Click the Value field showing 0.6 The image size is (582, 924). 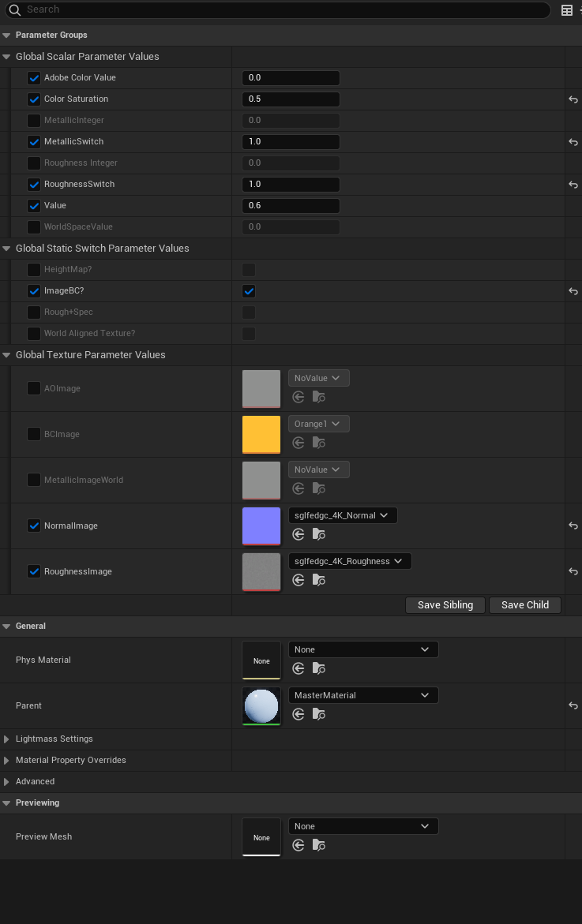coord(291,206)
